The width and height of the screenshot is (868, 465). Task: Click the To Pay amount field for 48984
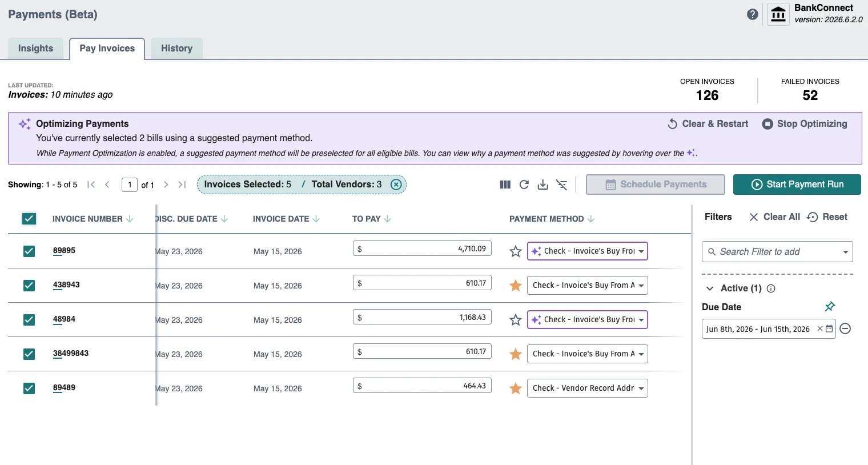point(422,317)
